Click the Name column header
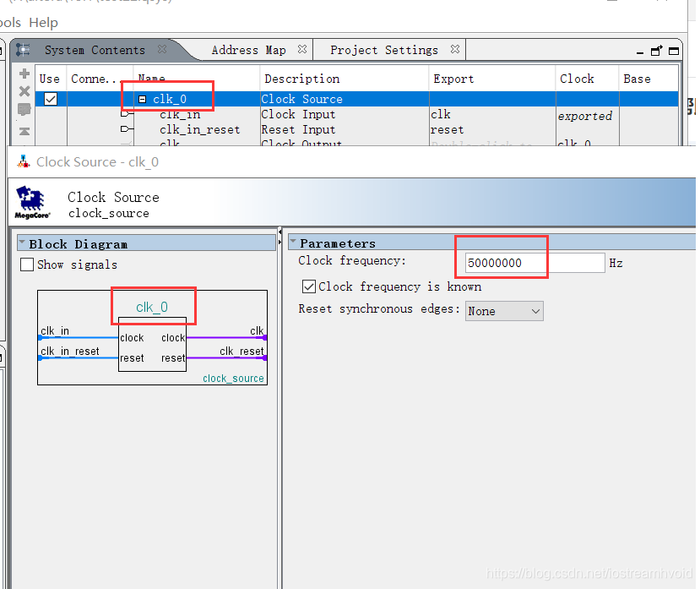The height and width of the screenshot is (589, 700). coord(152,78)
